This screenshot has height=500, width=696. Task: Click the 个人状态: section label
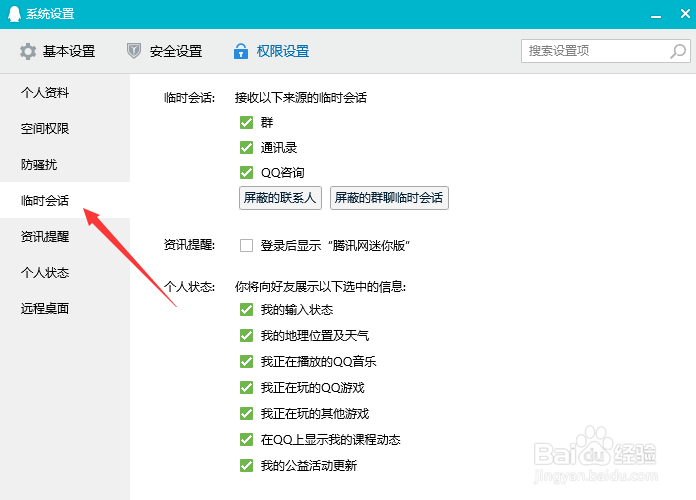pyautogui.click(x=190, y=286)
